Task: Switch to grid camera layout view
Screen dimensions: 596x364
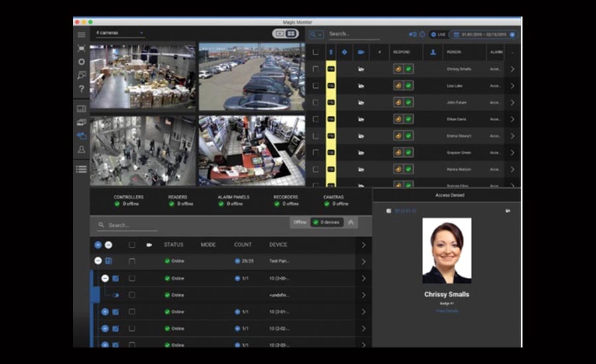Action: click(291, 33)
